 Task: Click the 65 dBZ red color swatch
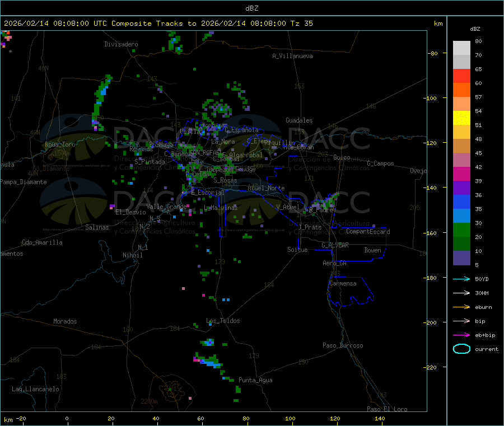[x=461, y=76]
